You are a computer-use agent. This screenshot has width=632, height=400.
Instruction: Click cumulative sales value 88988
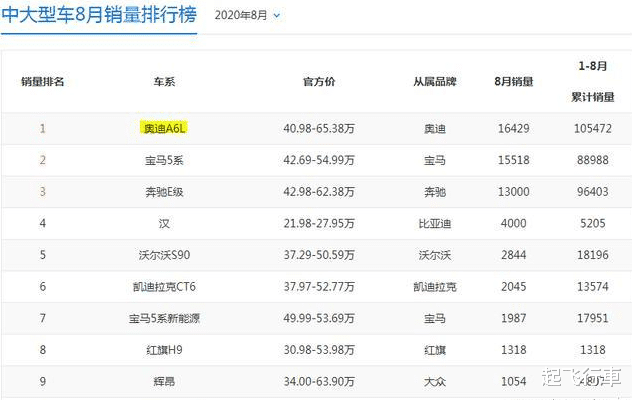pos(592,160)
